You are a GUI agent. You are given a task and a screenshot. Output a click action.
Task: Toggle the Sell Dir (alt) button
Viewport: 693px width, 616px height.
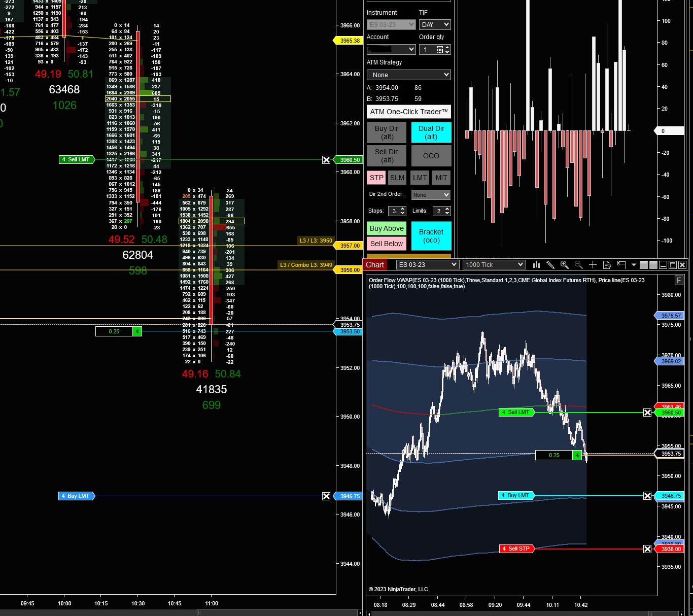pyautogui.click(x=387, y=156)
